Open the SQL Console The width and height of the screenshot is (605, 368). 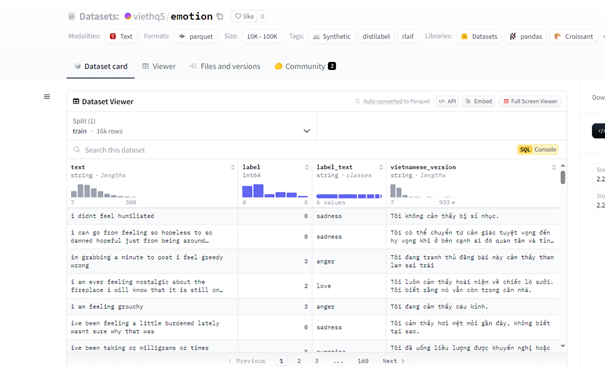(x=537, y=150)
